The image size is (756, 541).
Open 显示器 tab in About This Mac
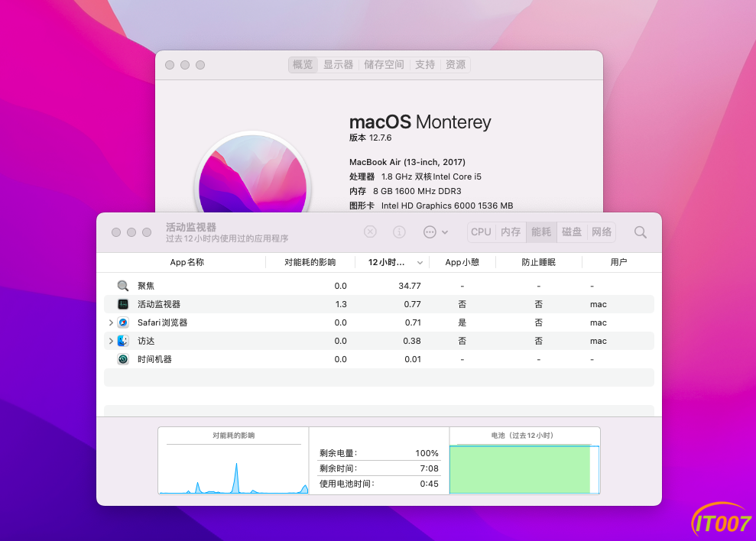click(x=338, y=65)
